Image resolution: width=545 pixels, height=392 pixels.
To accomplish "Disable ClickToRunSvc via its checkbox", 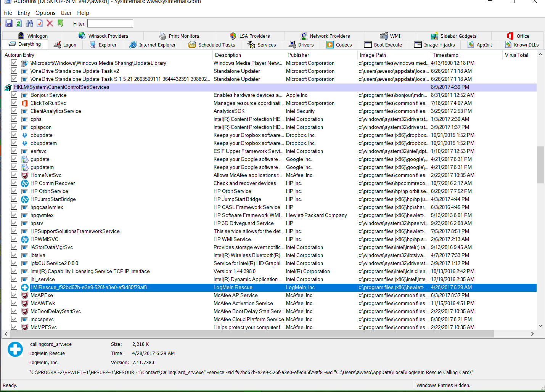I will click(x=14, y=103).
